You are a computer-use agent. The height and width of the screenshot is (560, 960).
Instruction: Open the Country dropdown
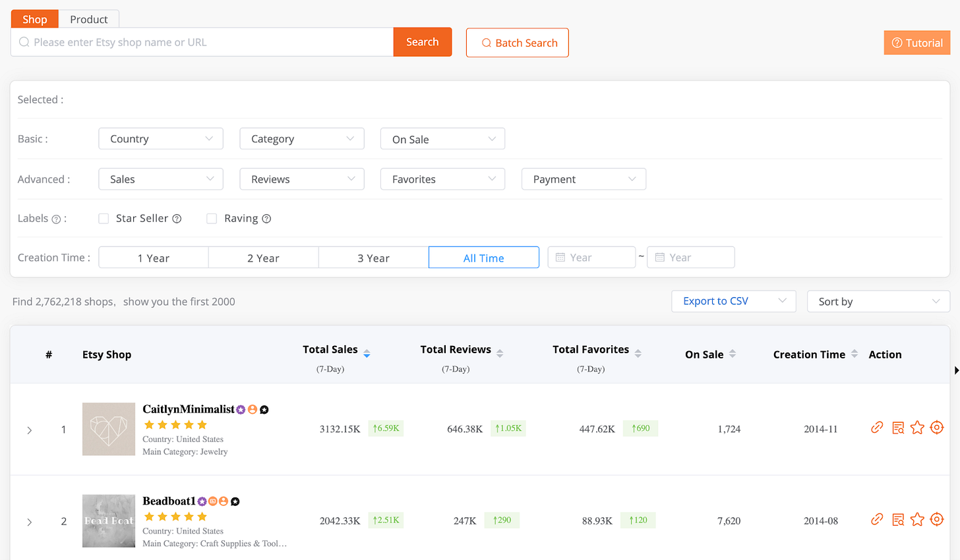pos(161,139)
